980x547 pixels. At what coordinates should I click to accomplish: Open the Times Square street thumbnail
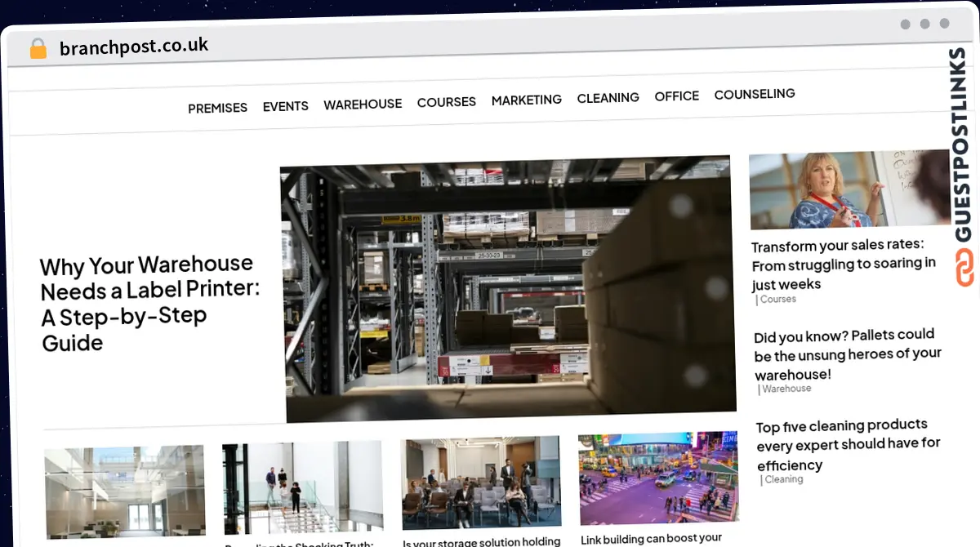click(x=659, y=478)
